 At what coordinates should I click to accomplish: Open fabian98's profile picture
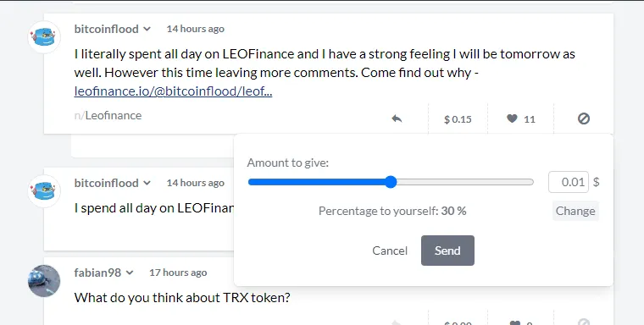point(44,281)
